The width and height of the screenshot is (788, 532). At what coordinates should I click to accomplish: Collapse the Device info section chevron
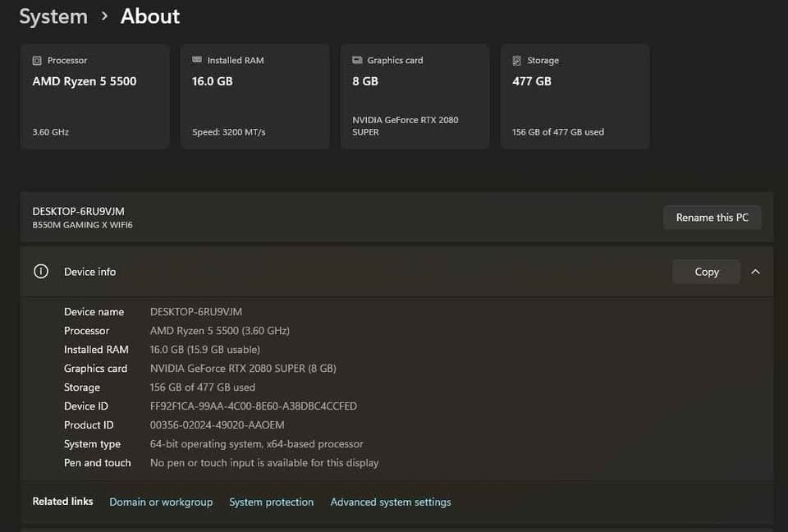click(755, 272)
